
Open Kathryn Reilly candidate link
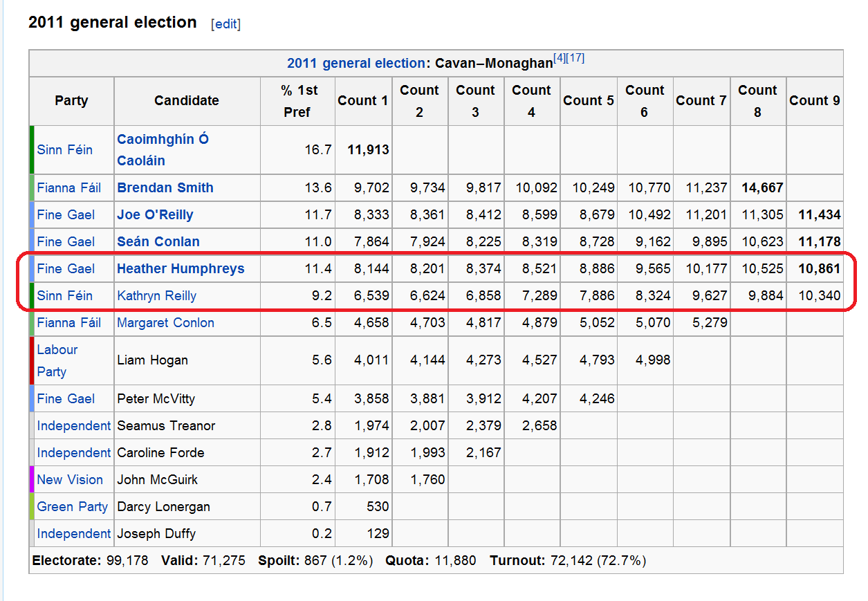click(x=156, y=295)
